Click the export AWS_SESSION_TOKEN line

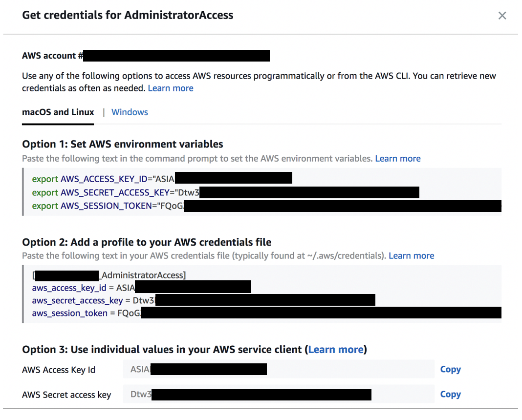pos(108,206)
